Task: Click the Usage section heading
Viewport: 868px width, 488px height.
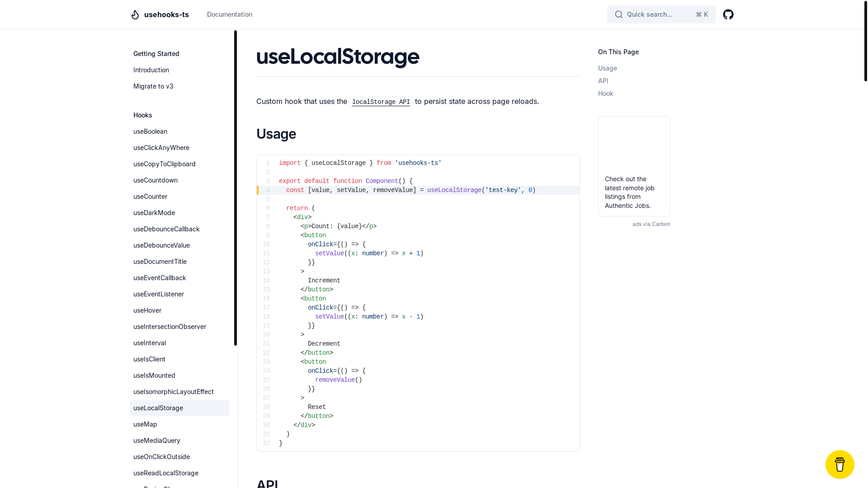Action: (x=276, y=134)
